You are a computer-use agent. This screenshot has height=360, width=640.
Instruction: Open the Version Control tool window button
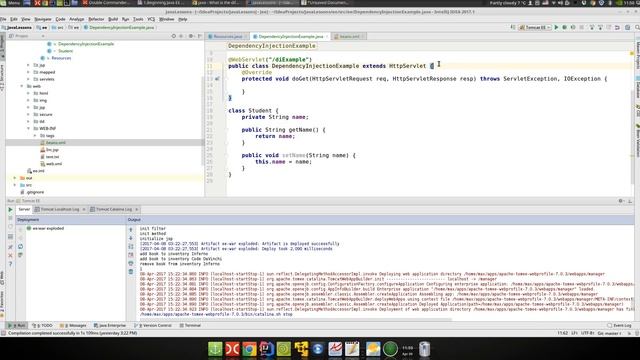[x=153, y=325]
